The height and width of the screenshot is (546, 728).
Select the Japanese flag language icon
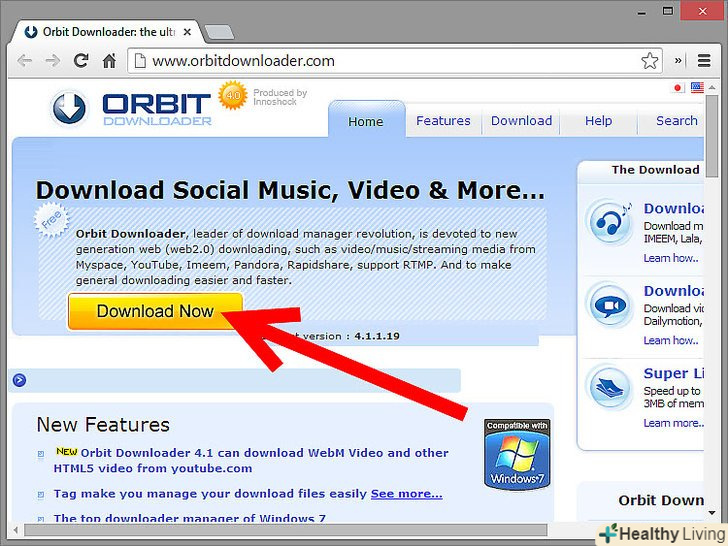coord(678,87)
